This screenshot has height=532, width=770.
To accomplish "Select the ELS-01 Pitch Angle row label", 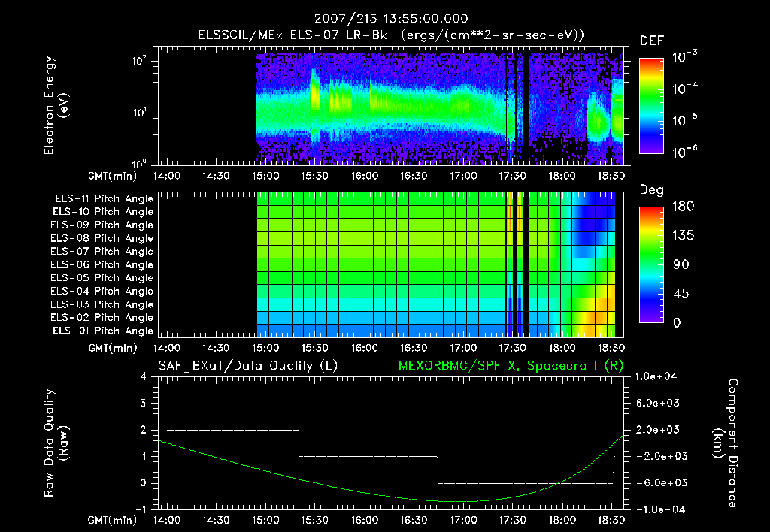I will click(x=103, y=331).
